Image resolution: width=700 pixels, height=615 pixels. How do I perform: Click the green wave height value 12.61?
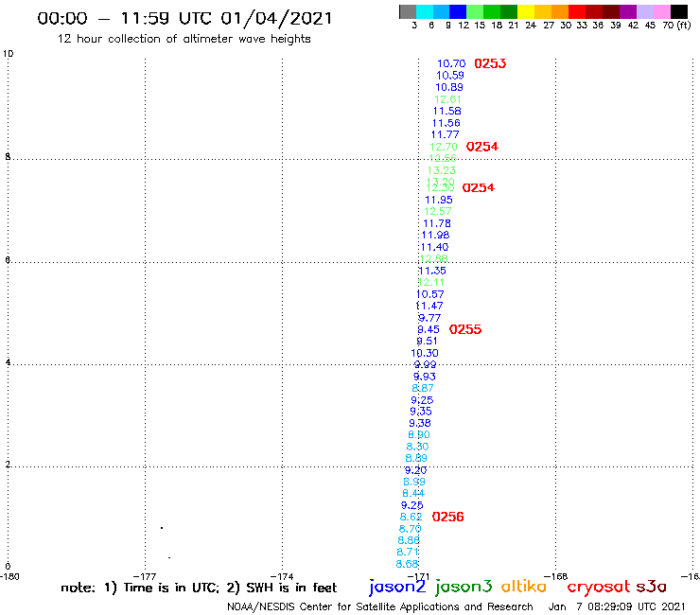pos(447,99)
